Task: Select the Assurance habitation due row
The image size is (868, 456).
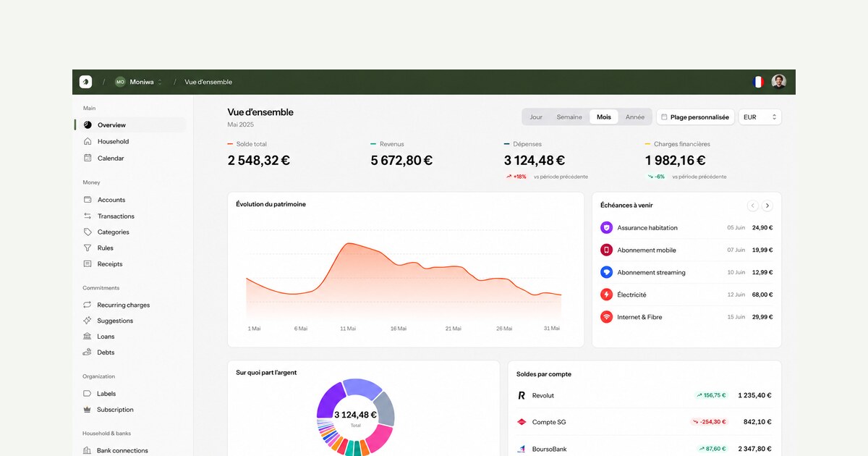Action: [x=686, y=227]
